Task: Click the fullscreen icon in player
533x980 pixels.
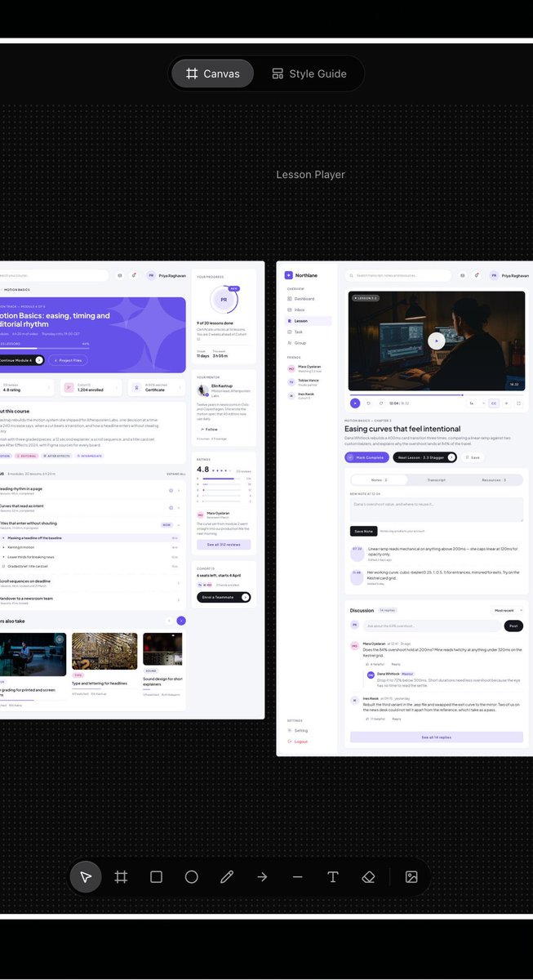Action: point(518,403)
